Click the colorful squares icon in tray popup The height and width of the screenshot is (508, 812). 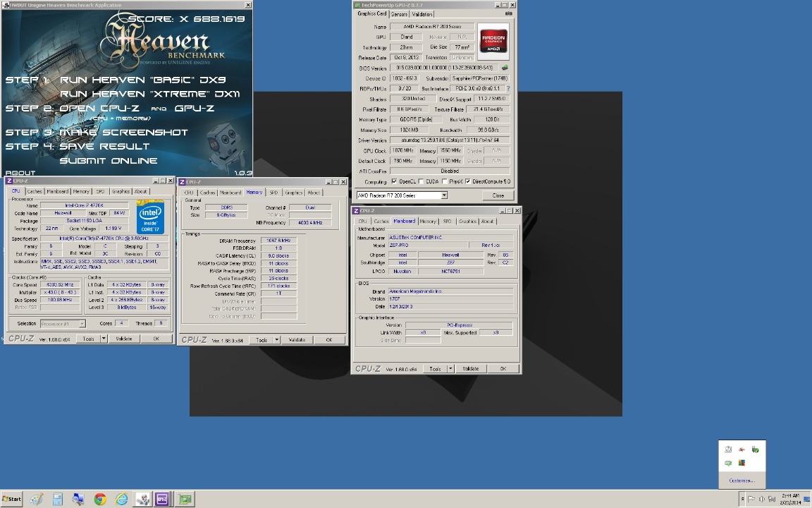click(x=742, y=463)
